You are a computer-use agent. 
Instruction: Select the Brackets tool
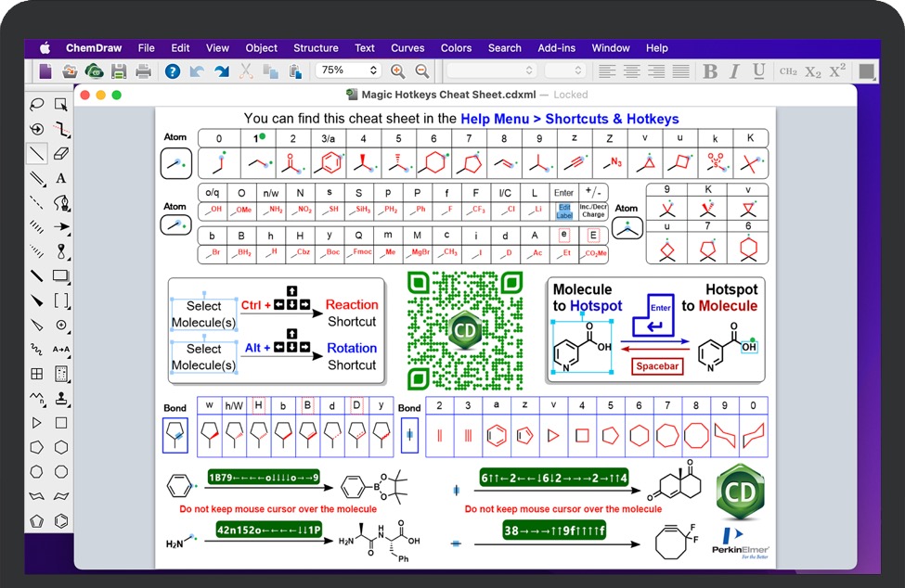pos(61,300)
